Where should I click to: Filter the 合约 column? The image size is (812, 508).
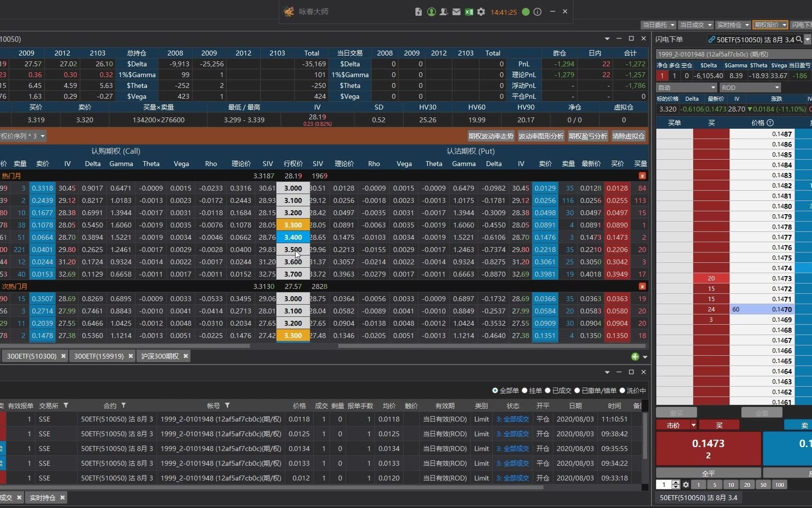click(124, 405)
